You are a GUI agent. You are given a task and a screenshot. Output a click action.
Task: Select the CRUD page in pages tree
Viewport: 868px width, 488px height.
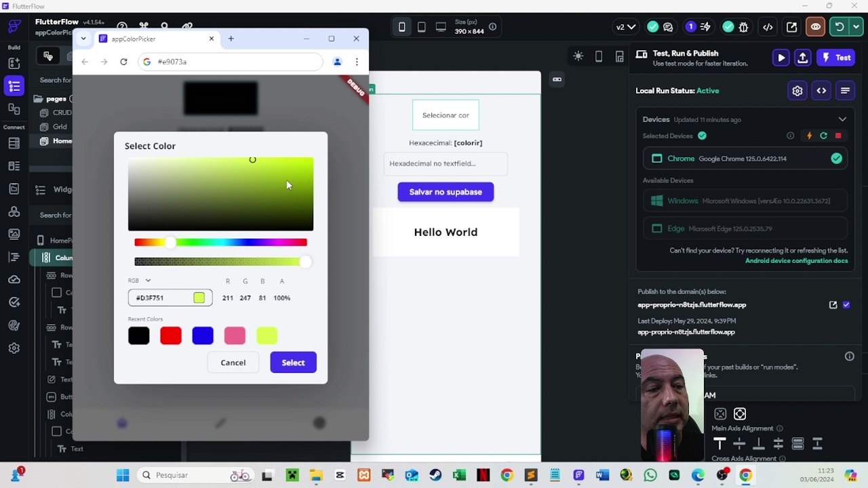point(62,113)
